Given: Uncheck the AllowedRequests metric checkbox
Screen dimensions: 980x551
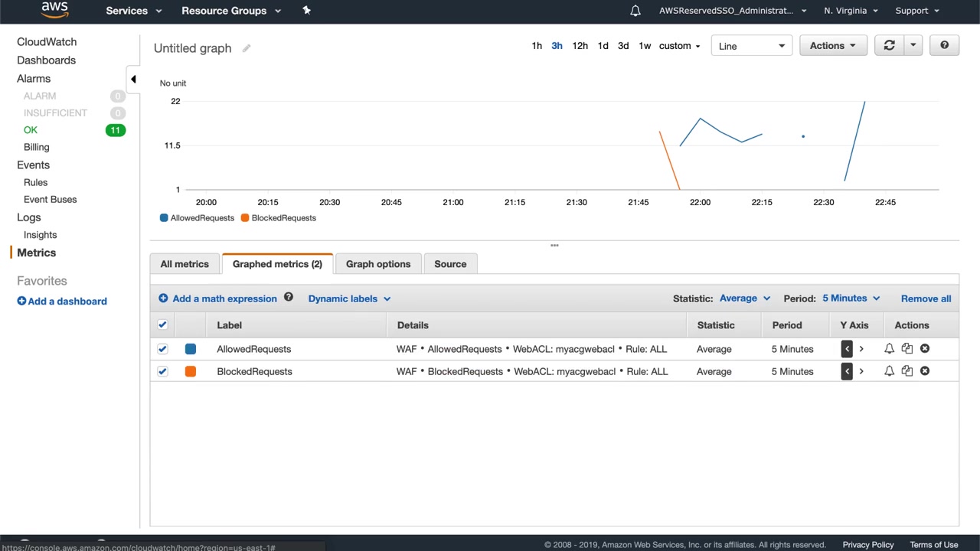Looking at the screenshot, I should click(162, 349).
